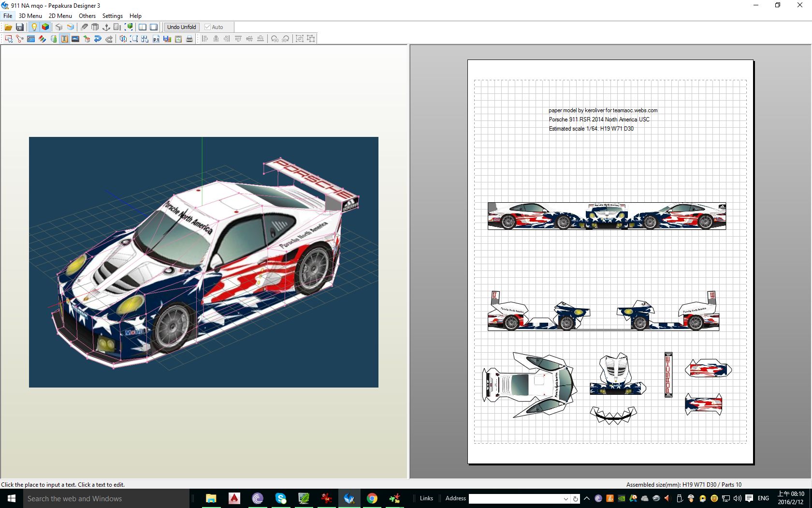Toggle the light bulb lighting icon
Image resolution: width=812 pixels, height=508 pixels.
34,27
